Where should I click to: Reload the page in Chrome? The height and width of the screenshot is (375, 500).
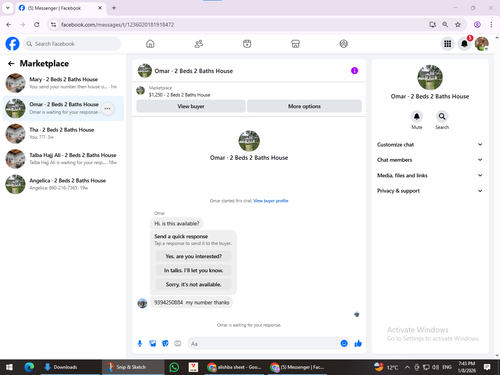coord(37,24)
